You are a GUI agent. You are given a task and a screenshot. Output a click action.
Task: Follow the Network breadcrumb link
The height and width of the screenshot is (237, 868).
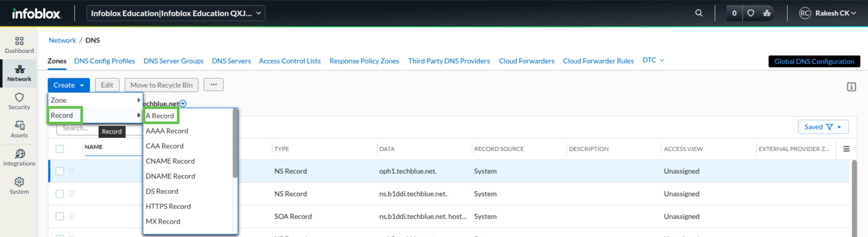tap(62, 40)
